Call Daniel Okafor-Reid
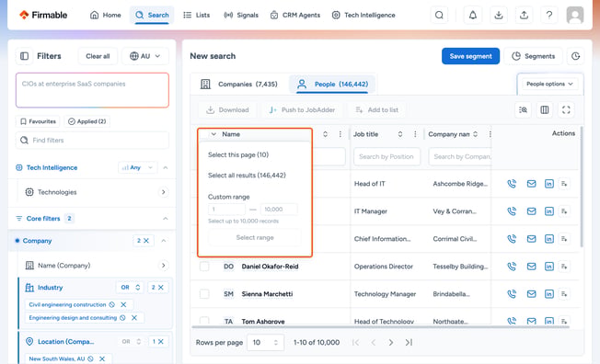600x364 pixels. 512,267
